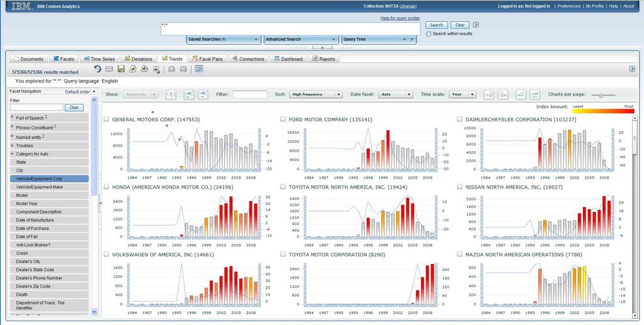
Task: Enable Search within results checkbox
Action: tap(429, 34)
